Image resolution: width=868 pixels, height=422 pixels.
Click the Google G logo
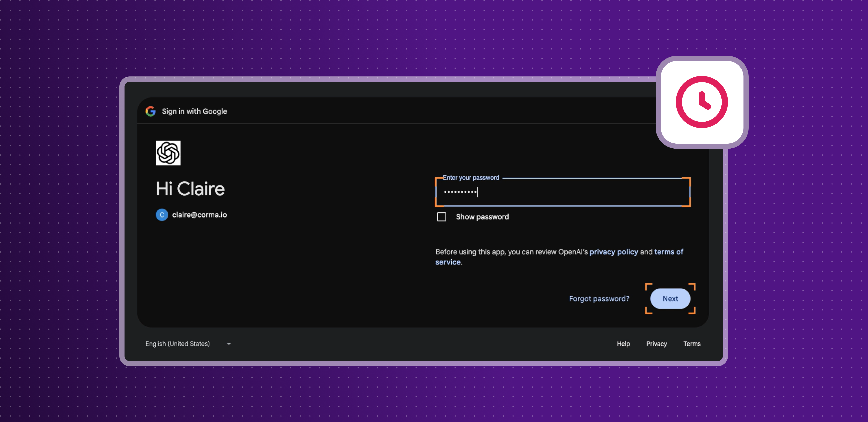tap(150, 111)
